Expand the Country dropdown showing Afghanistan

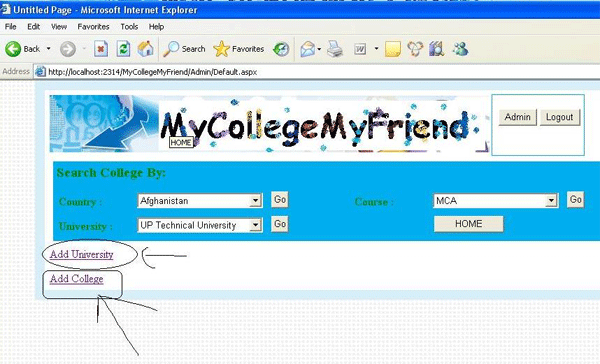[256, 201]
